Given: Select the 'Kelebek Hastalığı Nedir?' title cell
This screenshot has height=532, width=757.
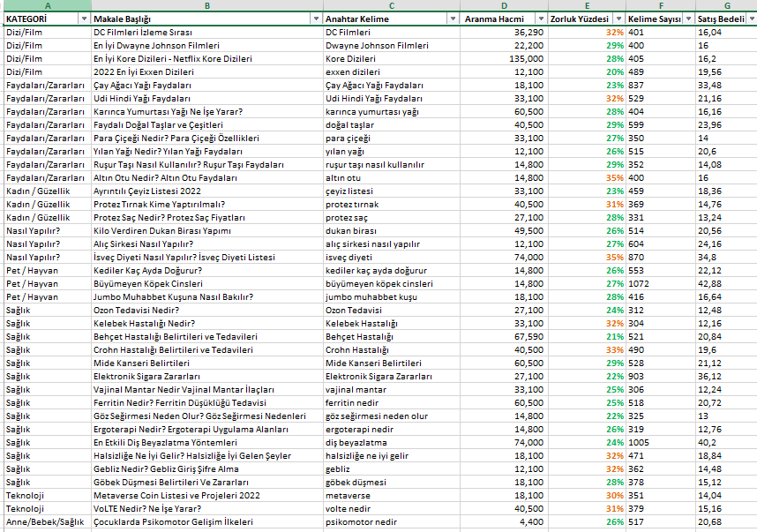Looking at the screenshot, I should point(207,324).
